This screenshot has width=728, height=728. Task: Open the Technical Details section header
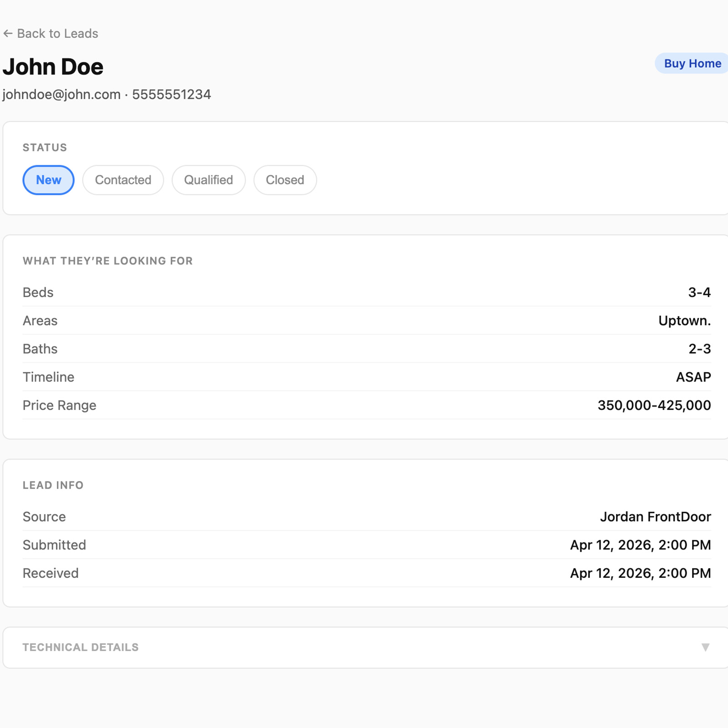(x=81, y=647)
